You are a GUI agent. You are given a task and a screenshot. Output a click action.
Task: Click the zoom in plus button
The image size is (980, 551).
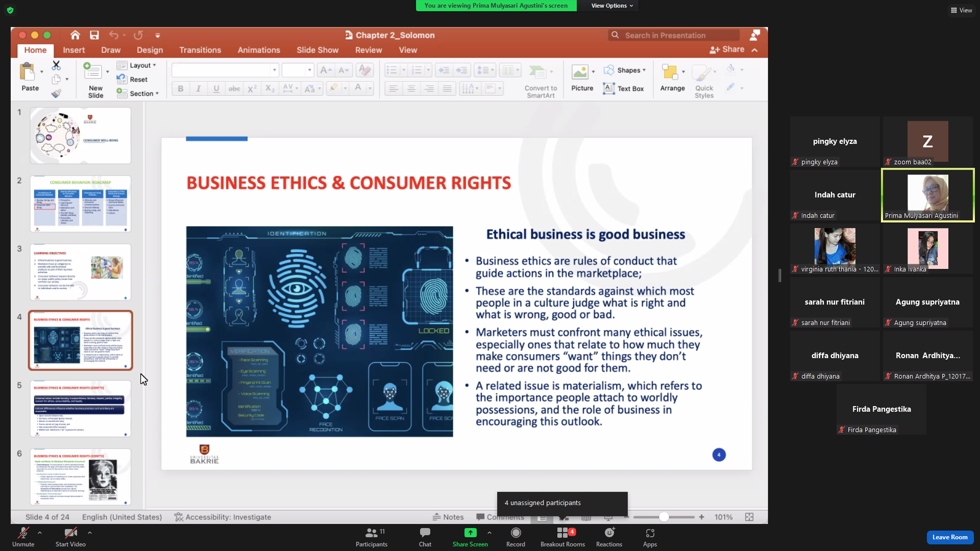[x=702, y=517]
